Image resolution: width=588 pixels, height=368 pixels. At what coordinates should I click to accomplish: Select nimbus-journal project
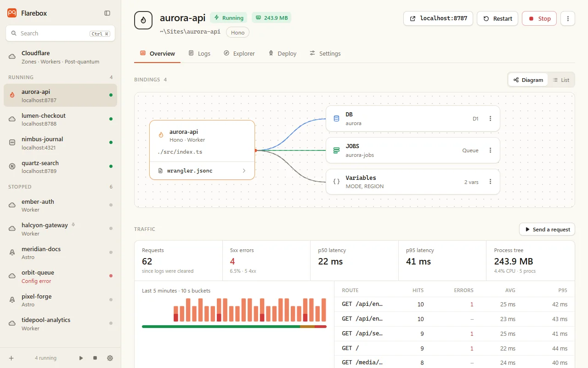pyautogui.click(x=60, y=143)
